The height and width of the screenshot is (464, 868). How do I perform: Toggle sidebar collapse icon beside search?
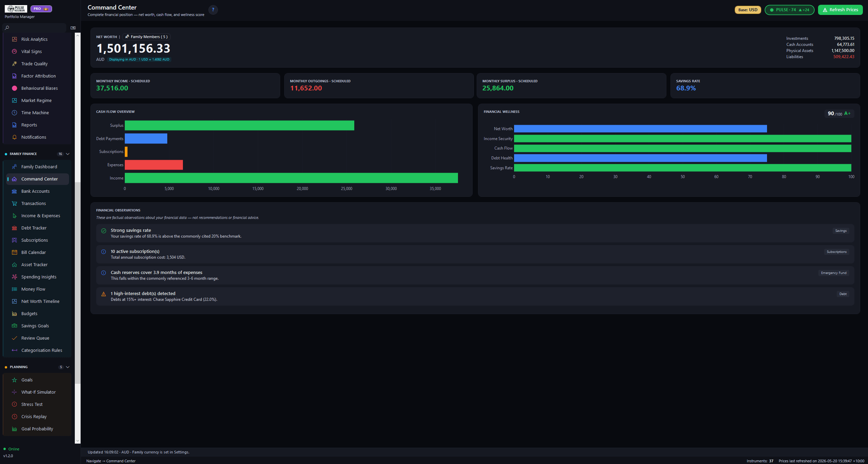click(x=73, y=28)
